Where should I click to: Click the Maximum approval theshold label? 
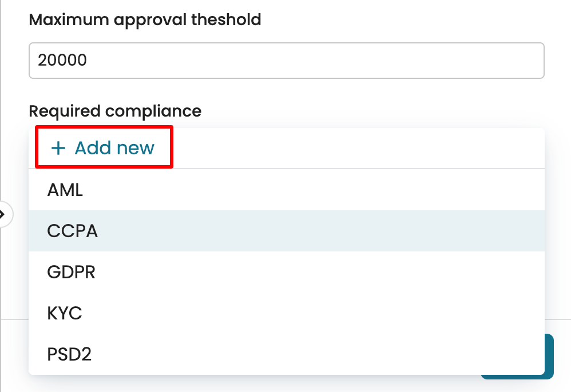click(x=145, y=20)
